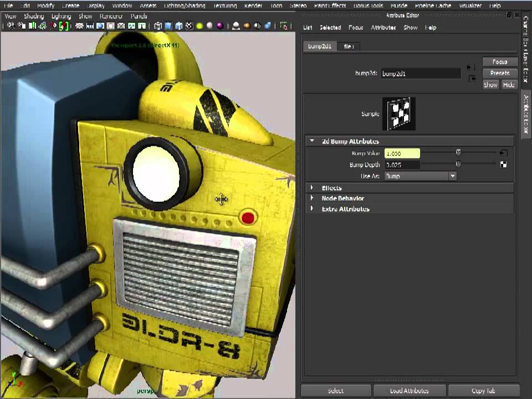Click the Load Attributes button

click(409, 391)
